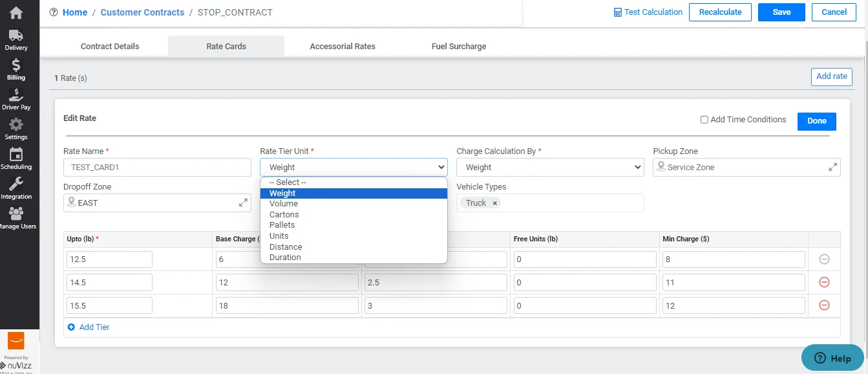
Task: Switch to Accessorial Rates tab
Action: (343, 47)
